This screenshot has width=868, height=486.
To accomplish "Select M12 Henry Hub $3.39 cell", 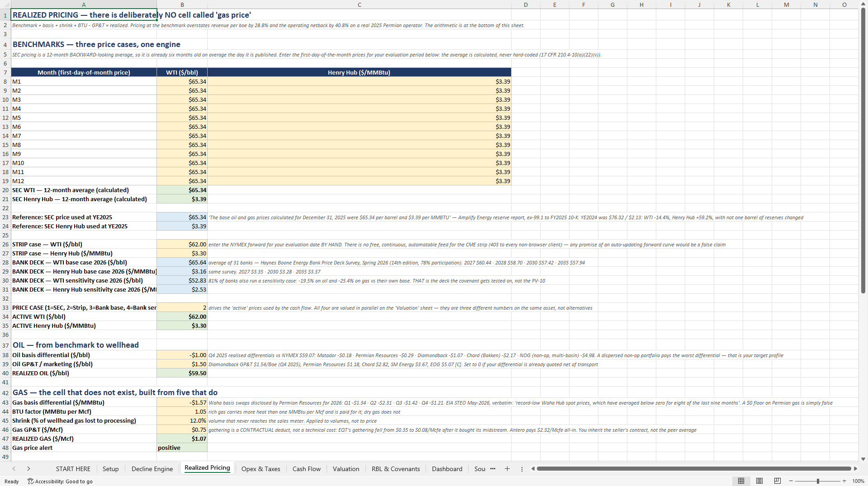I will pyautogui.click(x=359, y=181).
